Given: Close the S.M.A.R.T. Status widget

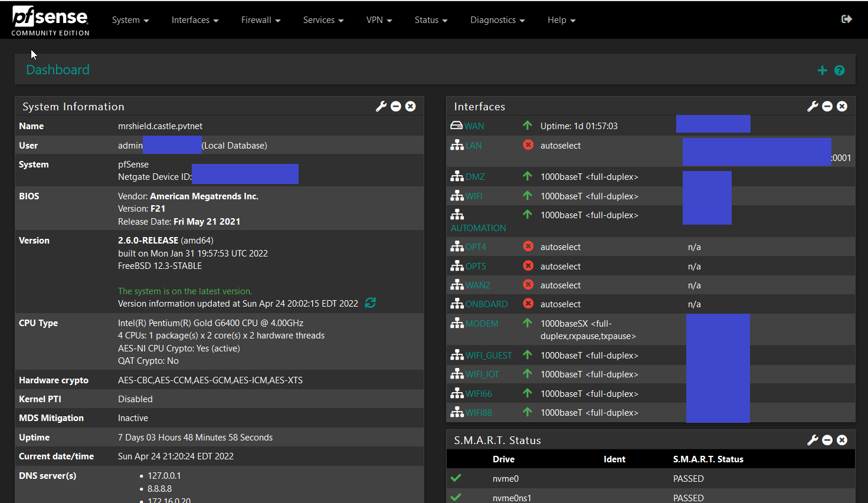Looking at the screenshot, I should coord(842,440).
